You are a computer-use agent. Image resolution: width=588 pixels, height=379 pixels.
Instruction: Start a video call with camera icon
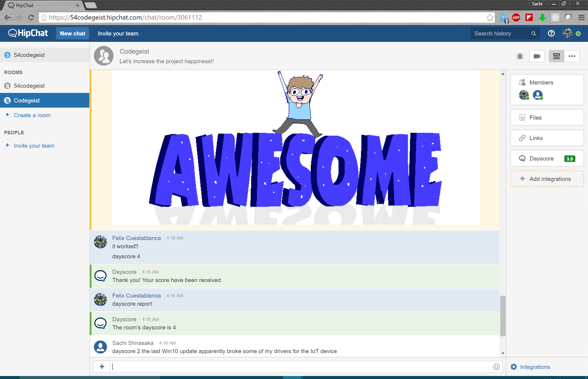pyautogui.click(x=537, y=56)
